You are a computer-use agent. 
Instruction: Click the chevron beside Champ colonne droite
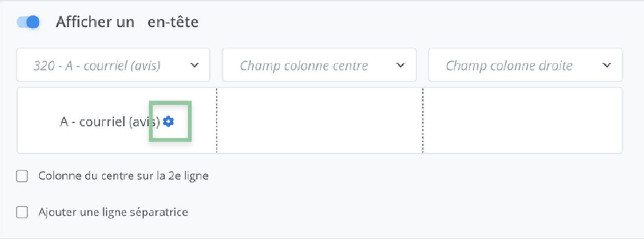click(x=607, y=65)
